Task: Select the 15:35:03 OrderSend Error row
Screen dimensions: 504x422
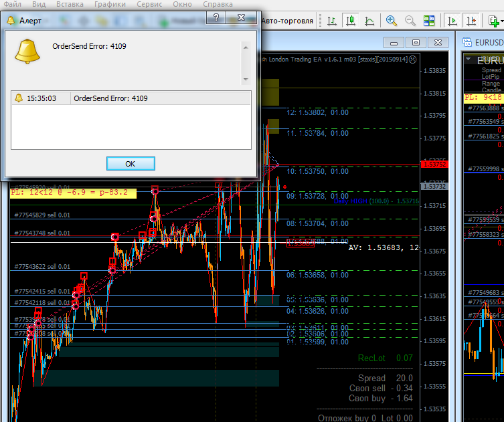Action: tap(131, 98)
